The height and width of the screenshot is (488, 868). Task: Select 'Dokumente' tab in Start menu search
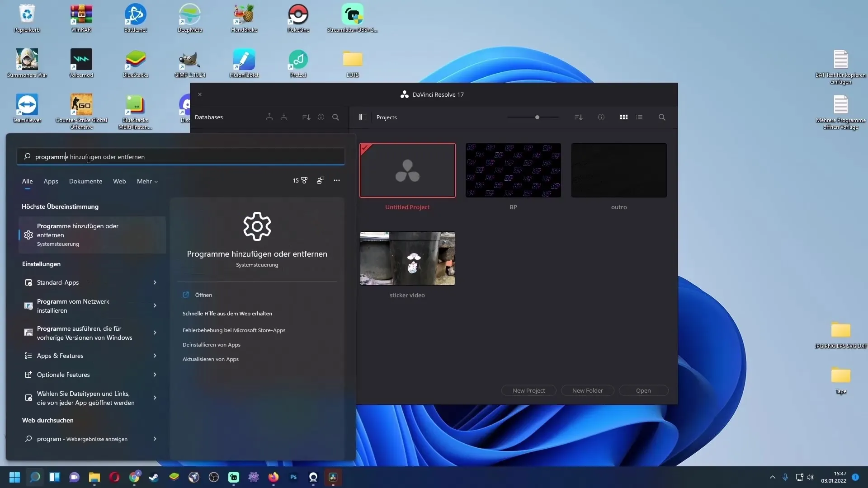(x=85, y=181)
